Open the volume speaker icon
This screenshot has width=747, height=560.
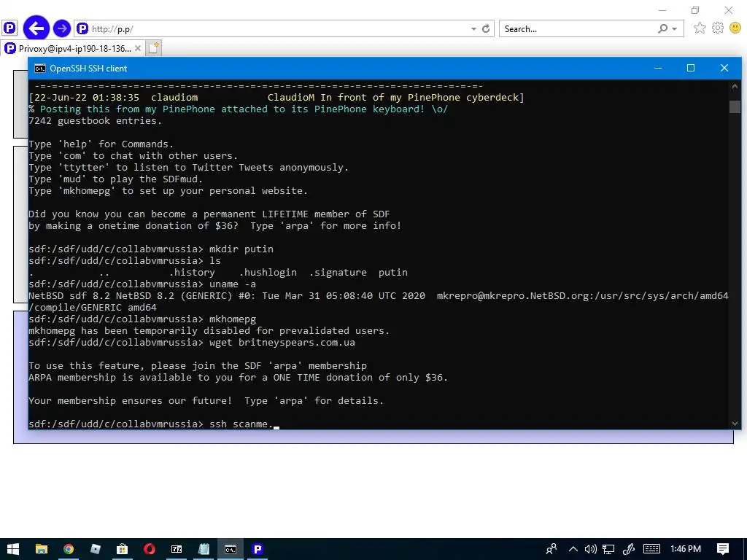(590, 549)
